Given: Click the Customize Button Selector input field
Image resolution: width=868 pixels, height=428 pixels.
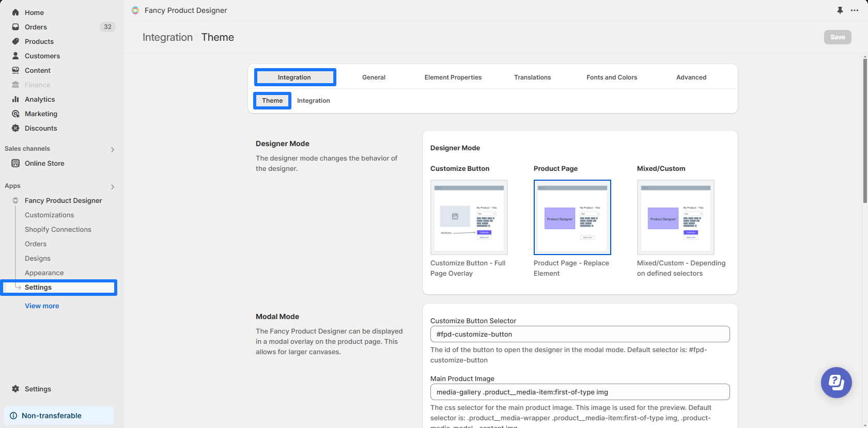Looking at the screenshot, I should pos(580,334).
